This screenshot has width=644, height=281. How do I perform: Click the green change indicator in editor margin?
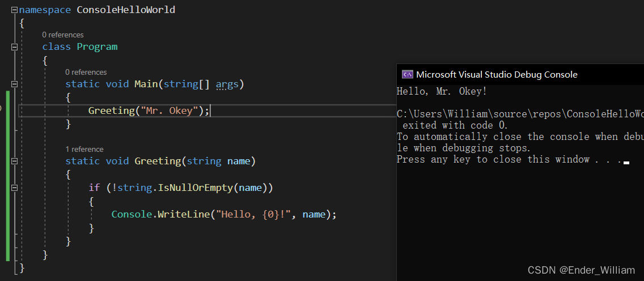(x=8, y=176)
